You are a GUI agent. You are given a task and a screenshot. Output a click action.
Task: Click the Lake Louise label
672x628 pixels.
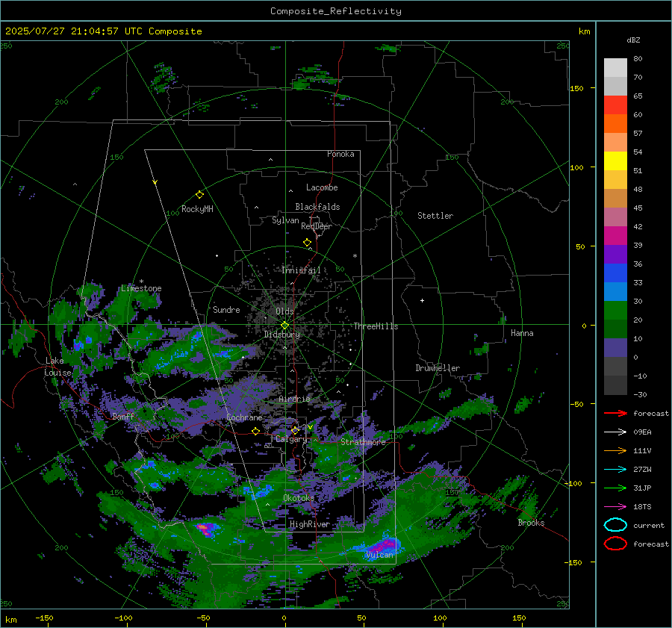pos(57,367)
